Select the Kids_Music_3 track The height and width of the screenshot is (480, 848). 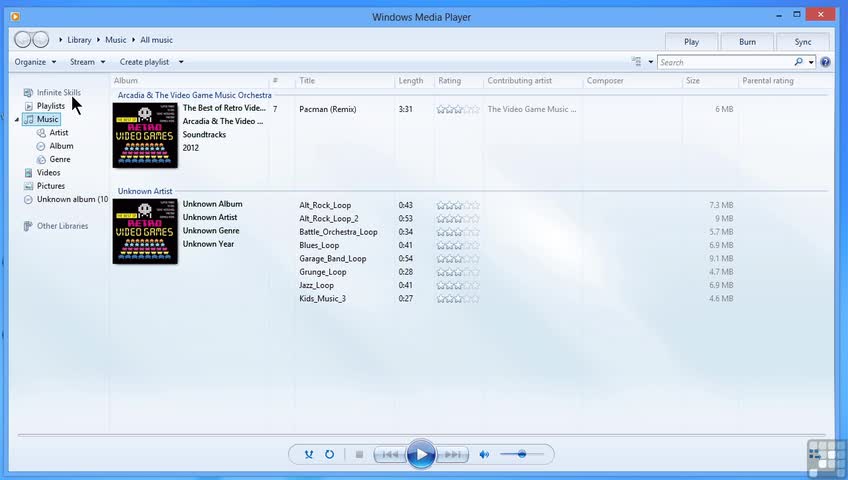322,298
